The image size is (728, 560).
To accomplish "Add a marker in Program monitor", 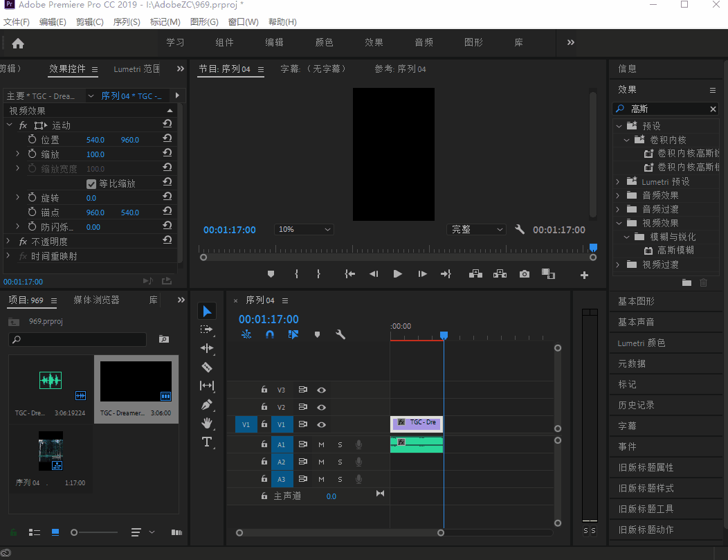I will [x=271, y=274].
